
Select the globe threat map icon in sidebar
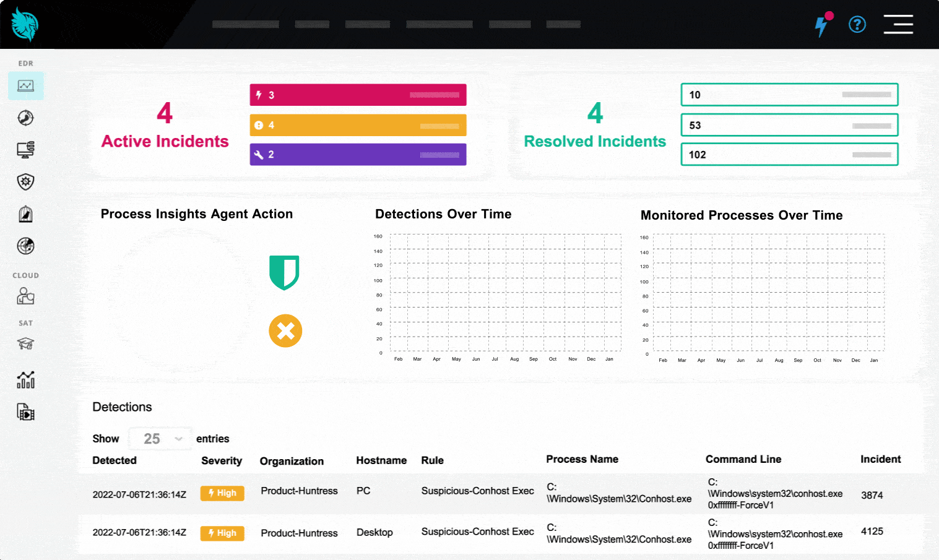click(x=26, y=118)
